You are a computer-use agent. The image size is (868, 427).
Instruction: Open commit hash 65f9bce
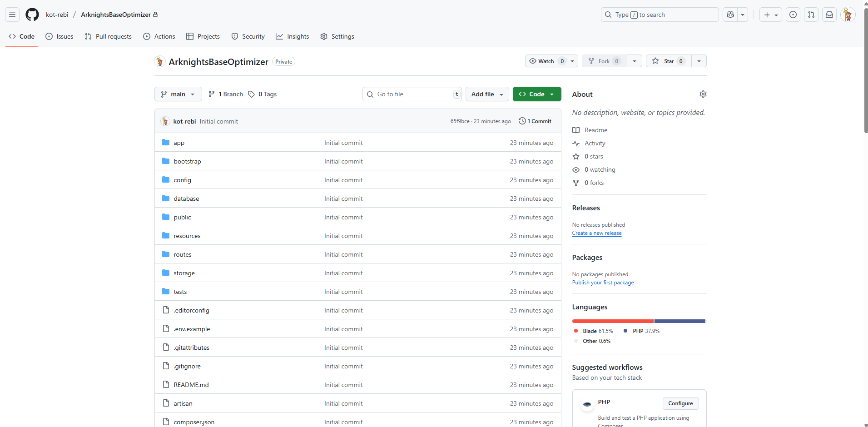click(x=460, y=121)
